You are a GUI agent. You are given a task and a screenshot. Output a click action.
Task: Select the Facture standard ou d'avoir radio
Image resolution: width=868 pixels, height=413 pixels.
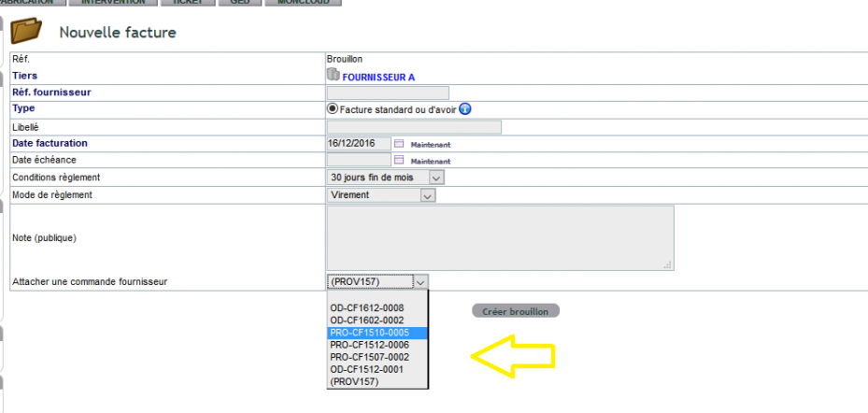pos(333,109)
